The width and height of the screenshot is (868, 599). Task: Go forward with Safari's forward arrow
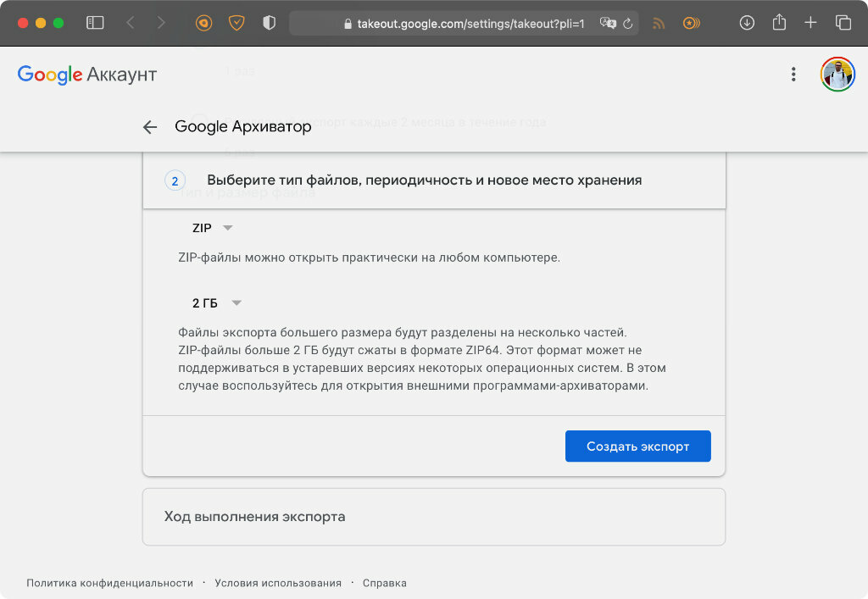click(161, 23)
